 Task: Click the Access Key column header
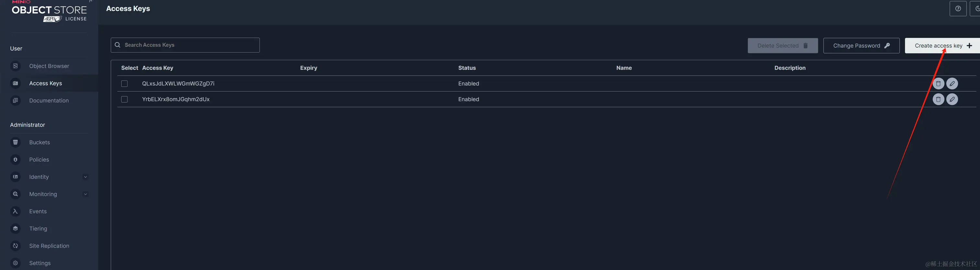click(x=157, y=68)
